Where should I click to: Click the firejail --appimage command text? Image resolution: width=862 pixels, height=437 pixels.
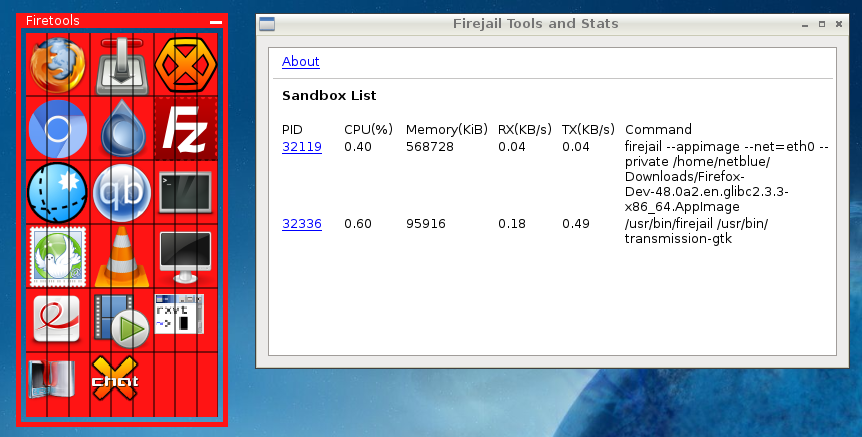click(x=726, y=177)
